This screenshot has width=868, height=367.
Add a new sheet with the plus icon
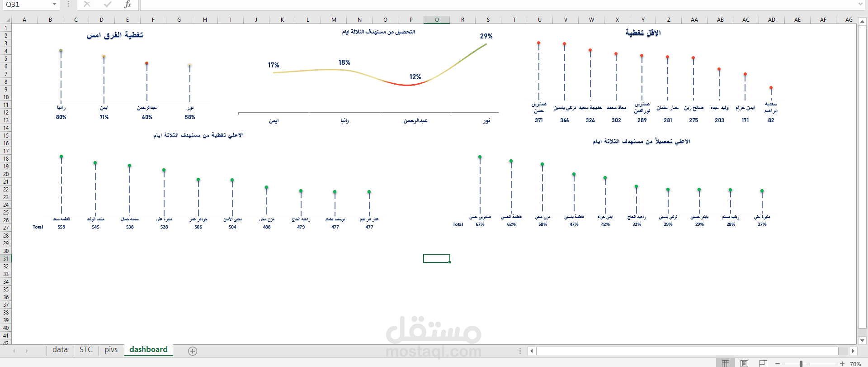point(193,351)
